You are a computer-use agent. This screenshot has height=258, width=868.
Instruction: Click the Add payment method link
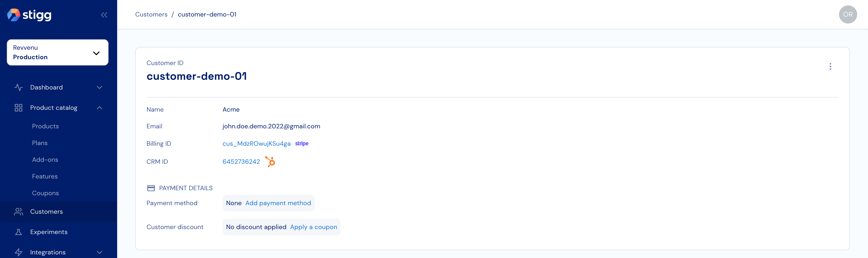click(278, 203)
